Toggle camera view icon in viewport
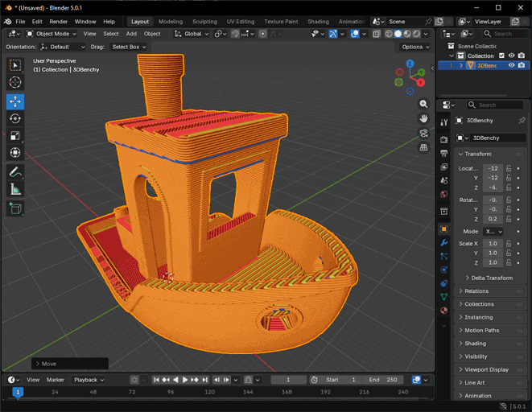This screenshot has height=412, width=532. tap(423, 133)
